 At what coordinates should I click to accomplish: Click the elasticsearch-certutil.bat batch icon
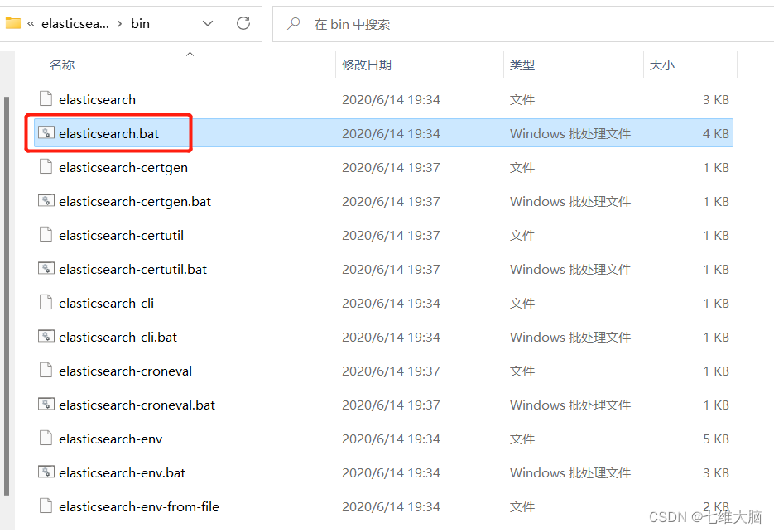[x=46, y=268]
